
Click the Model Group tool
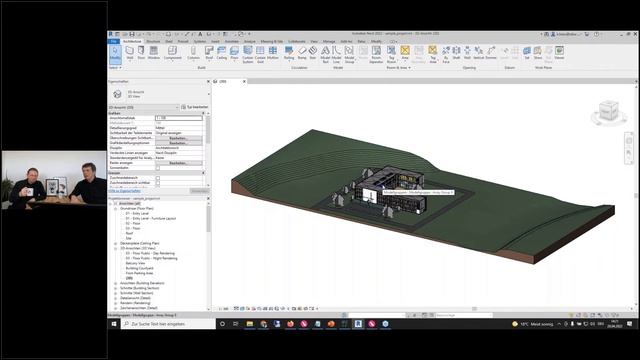tap(349, 54)
